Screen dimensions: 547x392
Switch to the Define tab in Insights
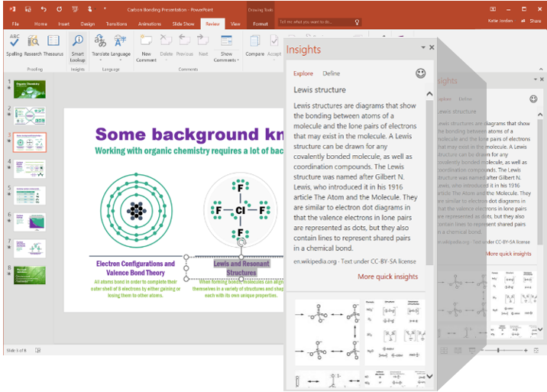pyautogui.click(x=332, y=73)
